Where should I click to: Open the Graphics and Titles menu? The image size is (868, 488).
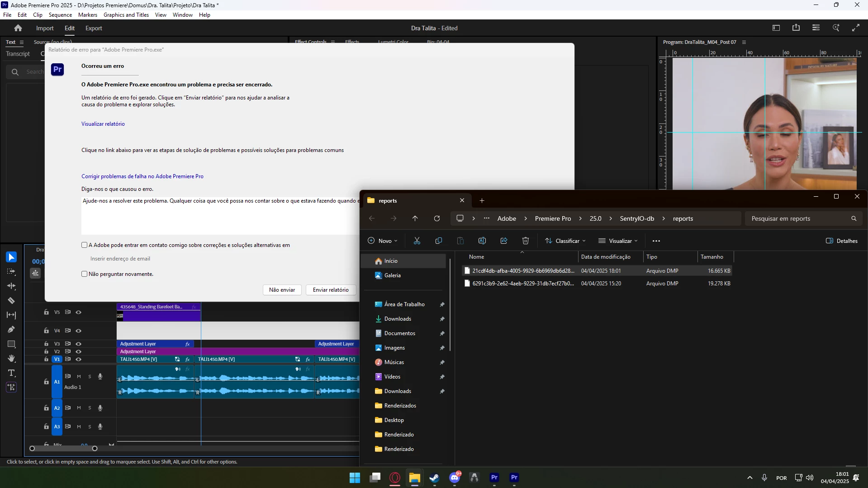pyautogui.click(x=126, y=15)
